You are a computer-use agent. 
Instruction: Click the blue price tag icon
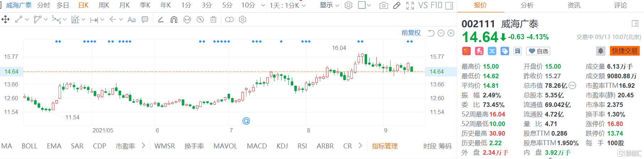505,51
